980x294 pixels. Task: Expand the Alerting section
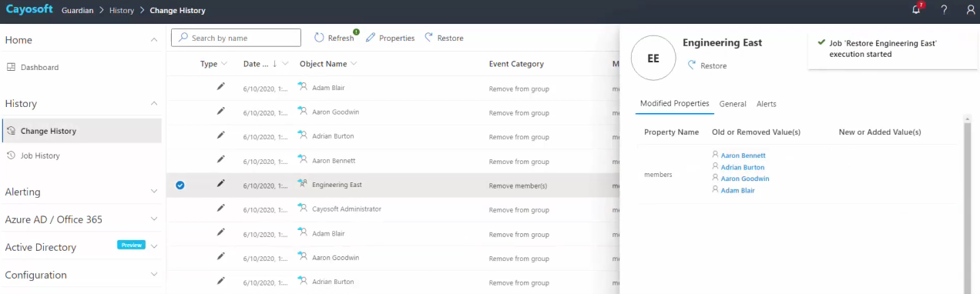[x=154, y=192]
